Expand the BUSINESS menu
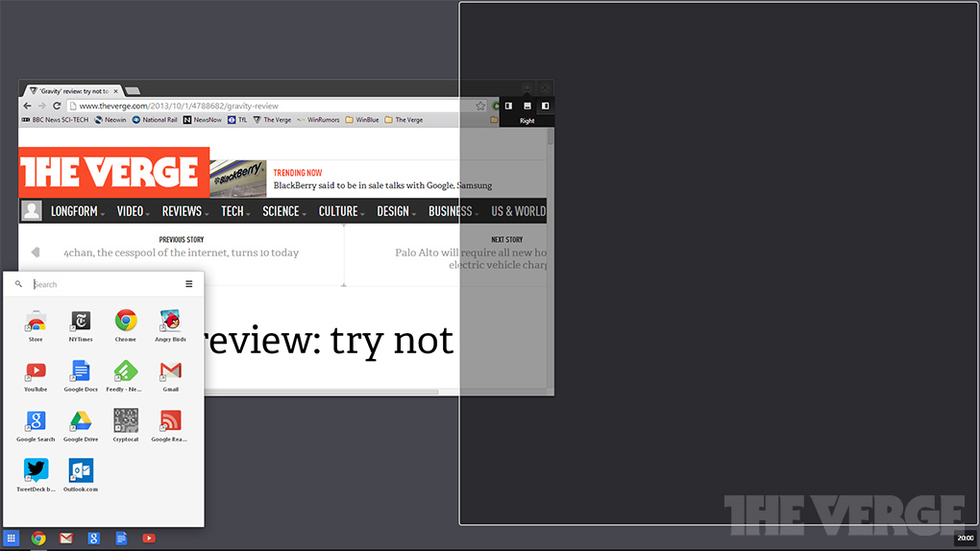980x551 pixels. pyautogui.click(x=453, y=211)
